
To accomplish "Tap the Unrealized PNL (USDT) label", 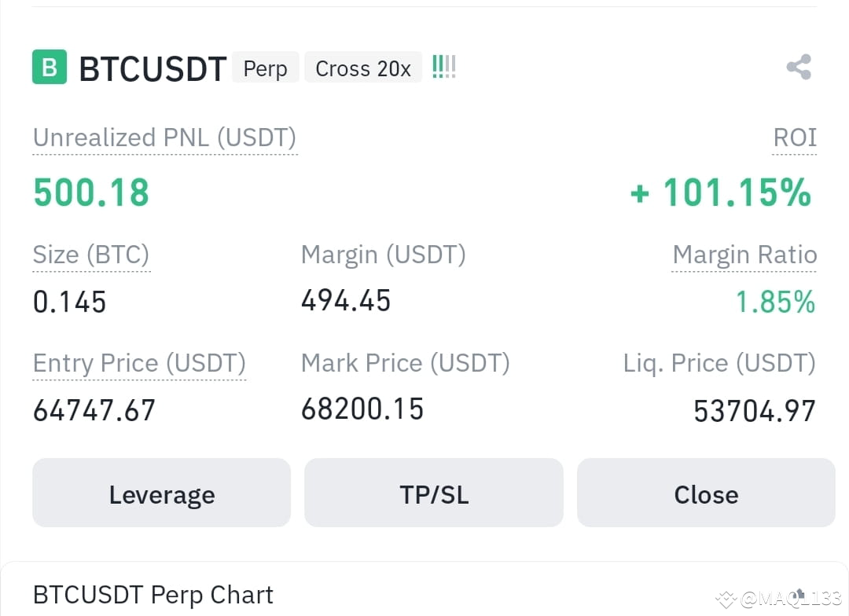I will pos(164,137).
